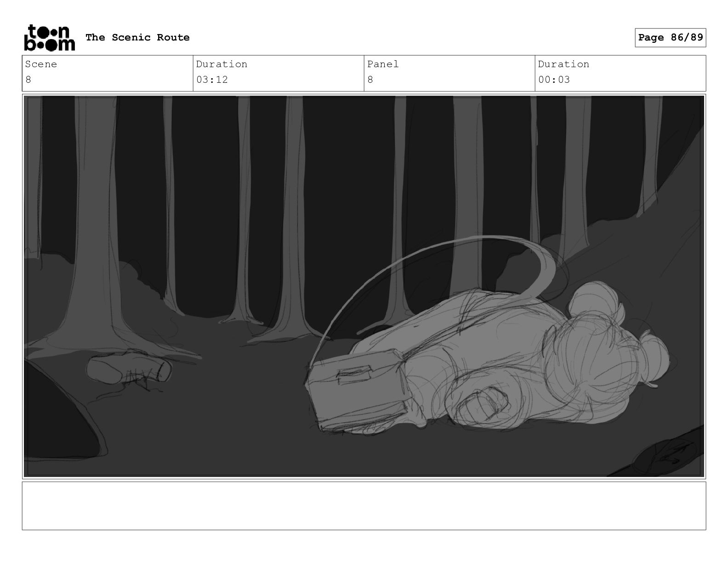This screenshot has height=563, width=728.
Task: Select the "Scene" header label
Action: [x=41, y=64]
